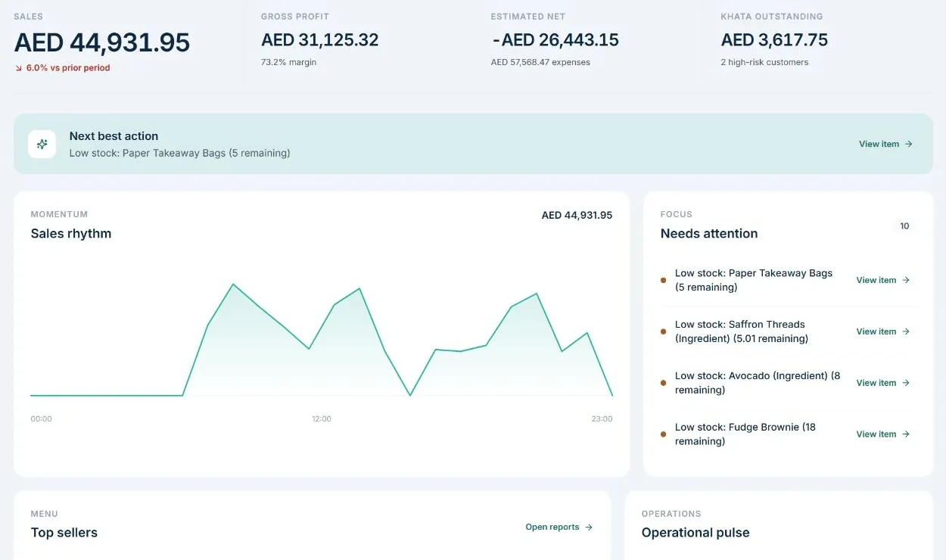Viewport: 946px width, 560px height.
Task: Click the 12:00 axis label
Action: click(x=322, y=418)
